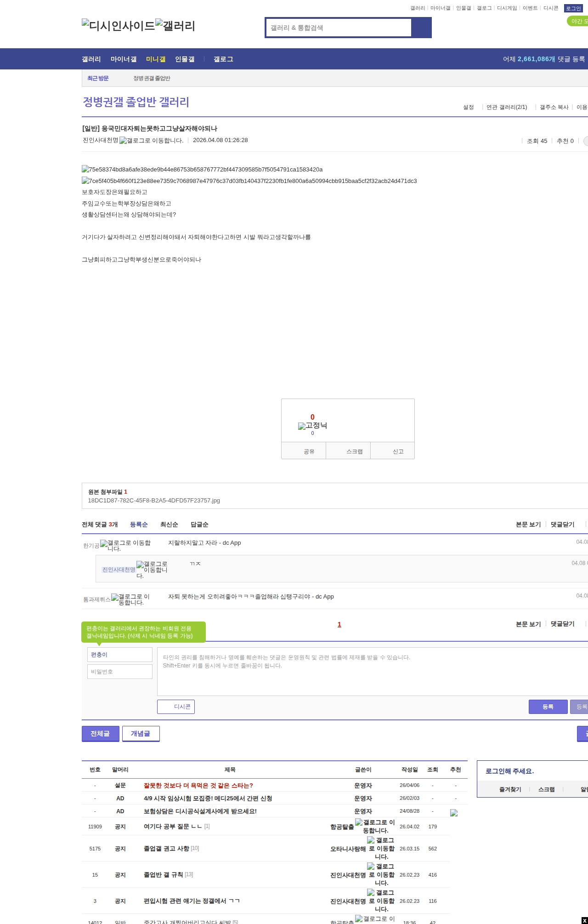Click 댓글닫기 above the comment list
The image size is (588, 924).
click(x=563, y=525)
